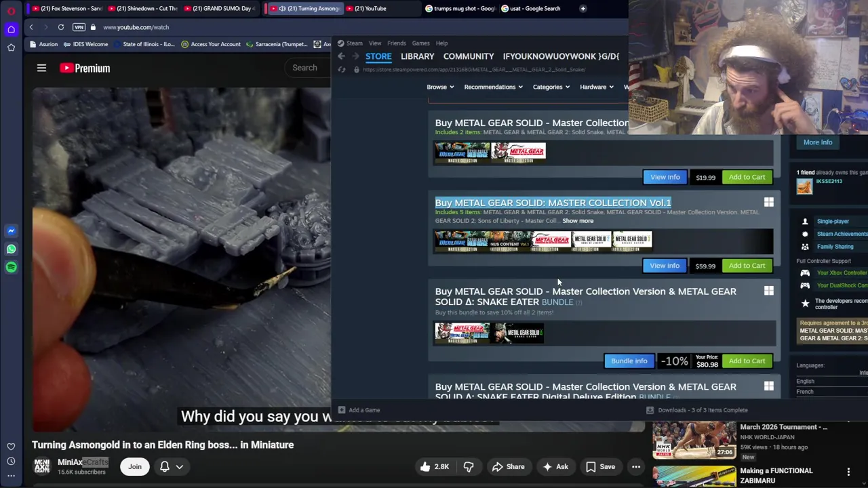Click Windows icon beside Snake Eater bundle
Image resolution: width=868 pixels, height=488 pixels.
tap(769, 291)
